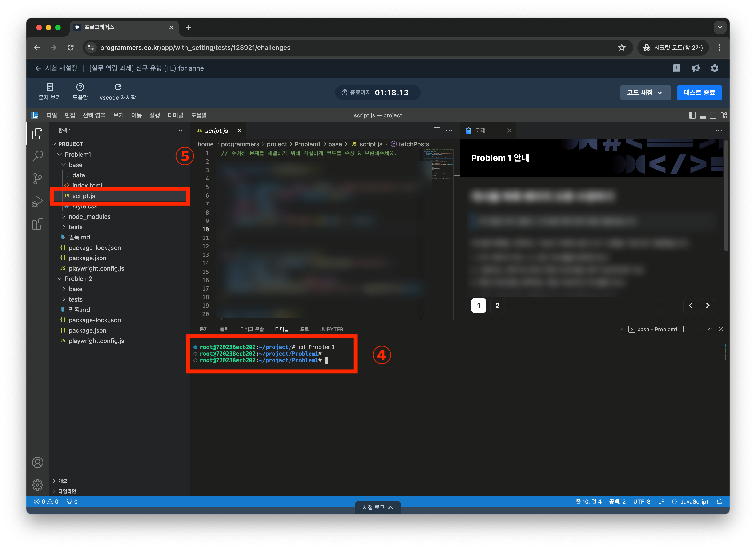Toggle the bottom panel layout icon

[703, 115]
